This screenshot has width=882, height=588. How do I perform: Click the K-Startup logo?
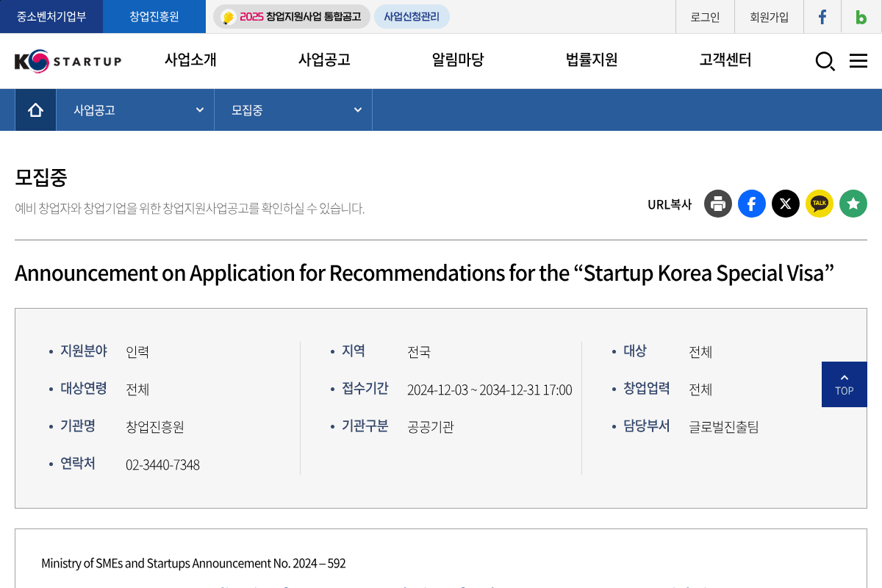point(68,61)
